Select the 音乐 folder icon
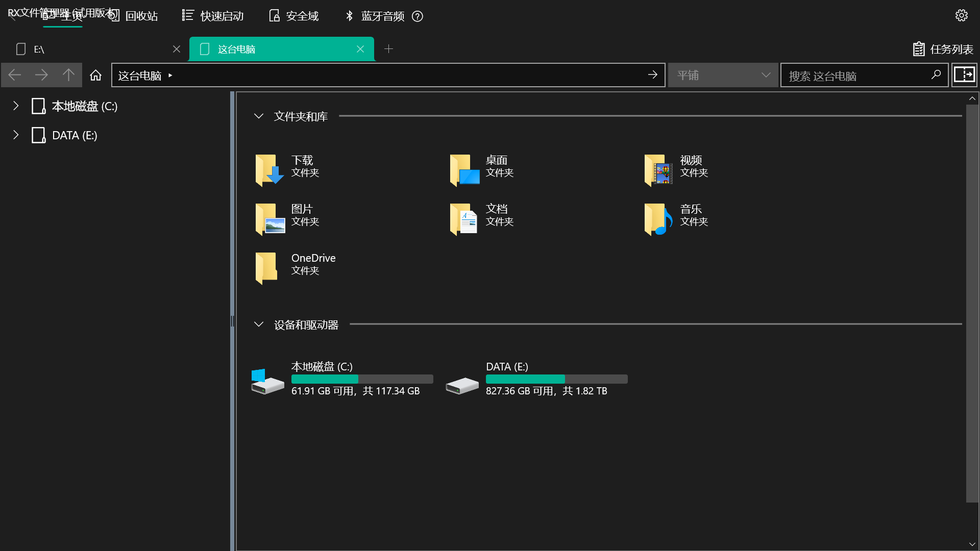The width and height of the screenshot is (980, 551). click(658, 219)
